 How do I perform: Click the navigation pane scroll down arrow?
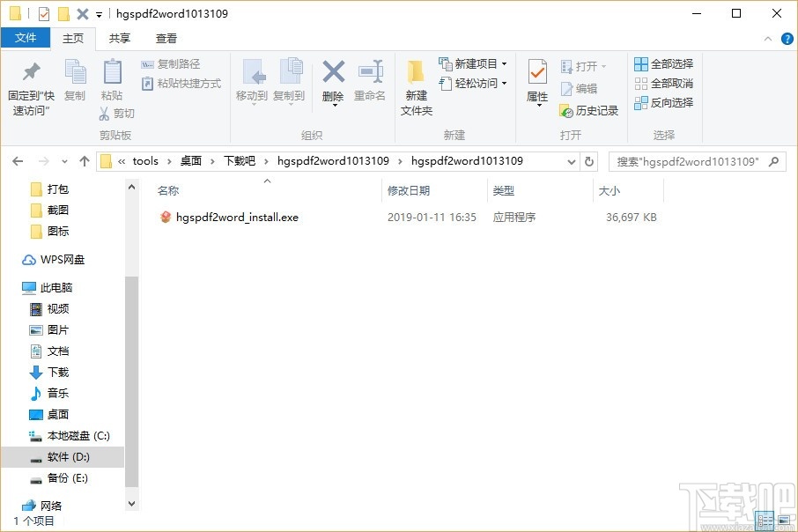[132, 504]
